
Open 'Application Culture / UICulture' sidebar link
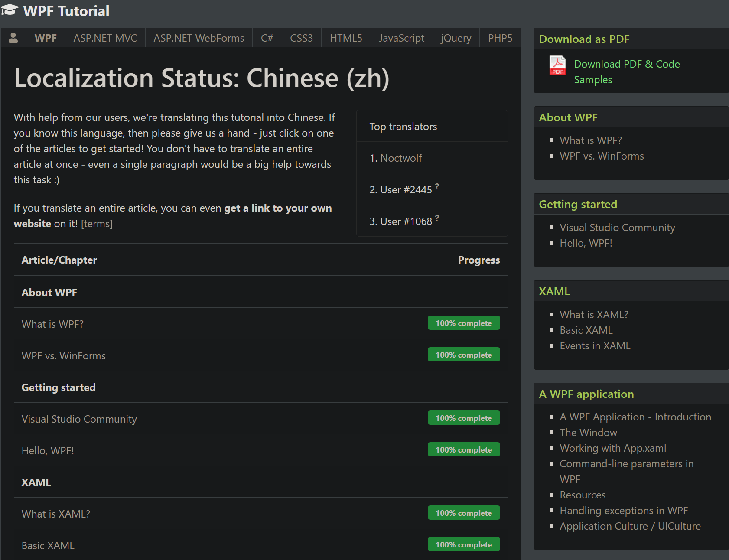tap(630, 526)
